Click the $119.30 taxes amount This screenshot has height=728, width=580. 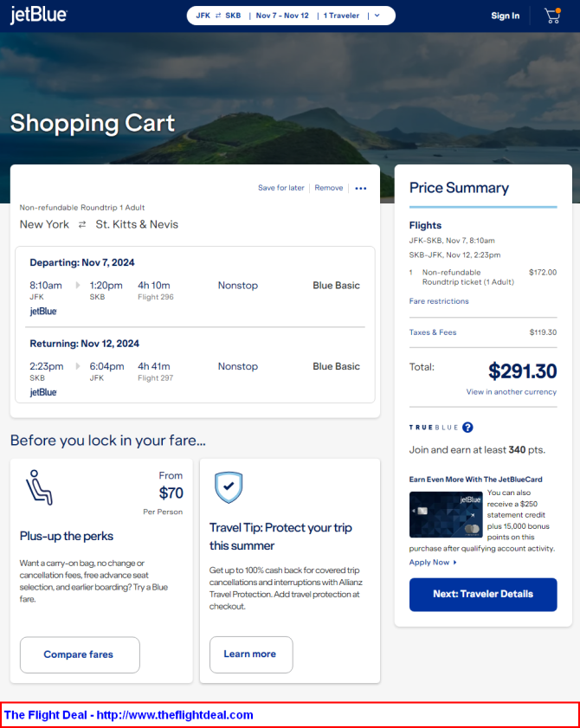click(543, 332)
